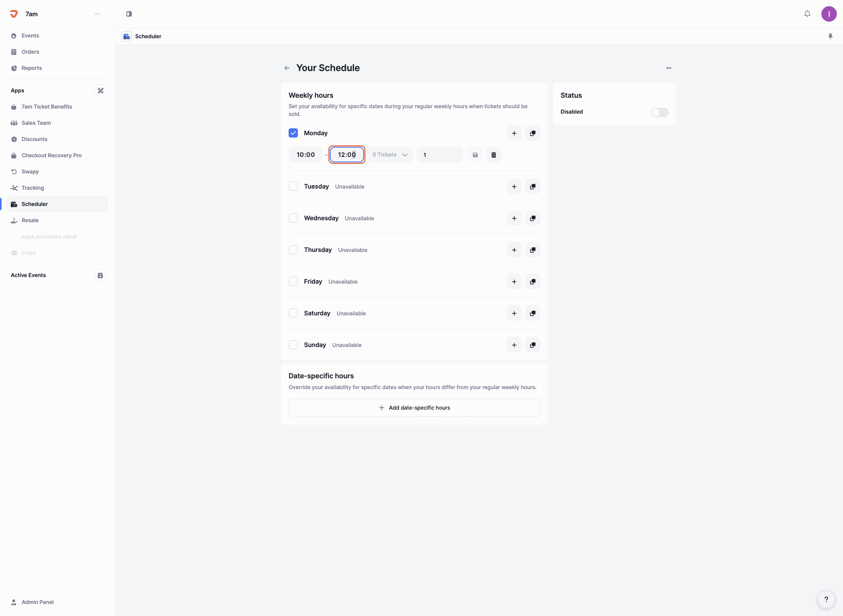843x616 pixels.
Task: Go to Discounts app in sidebar
Action: [34, 139]
